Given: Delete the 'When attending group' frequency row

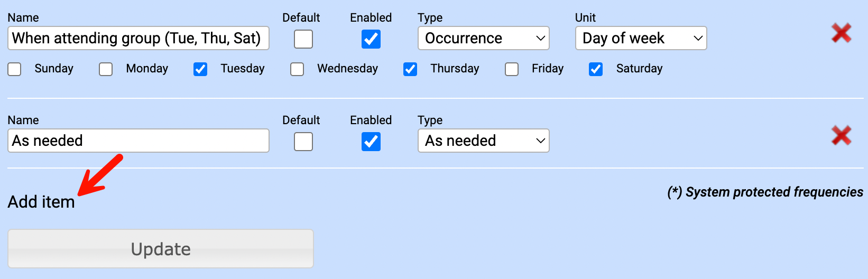Looking at the screenshot, I should pos(841,33).
